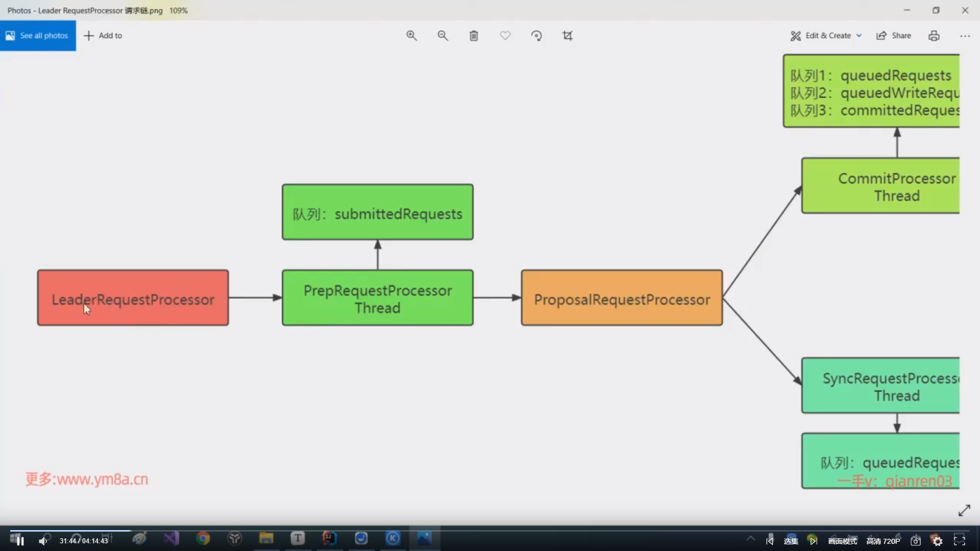Toggle fullscreen in the video player

click(960, 541)
